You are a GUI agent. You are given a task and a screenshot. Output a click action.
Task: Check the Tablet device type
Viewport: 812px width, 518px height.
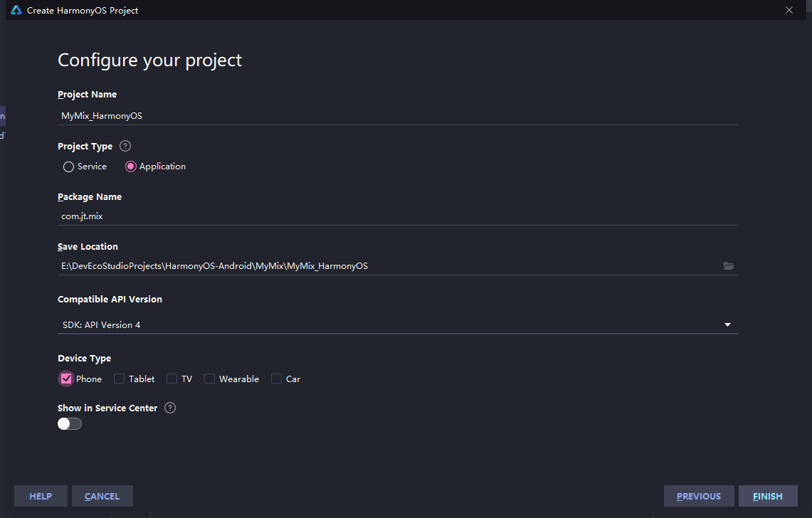click(119, 379)
